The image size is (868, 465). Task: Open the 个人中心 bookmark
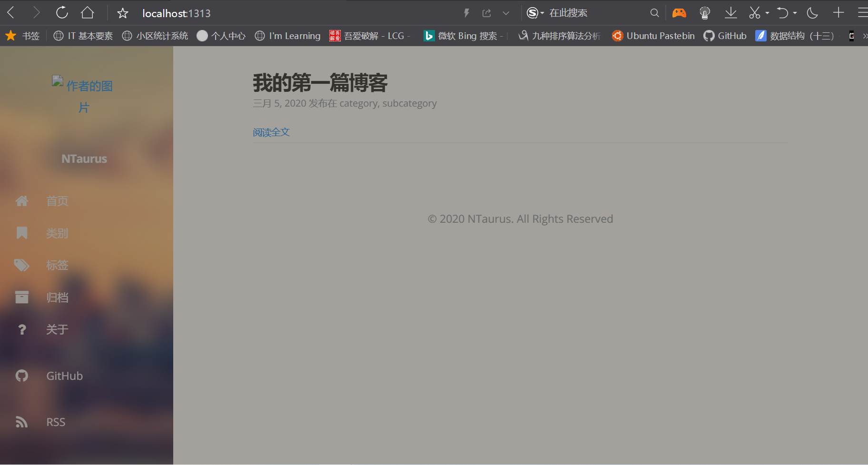[x=221, y=36]
